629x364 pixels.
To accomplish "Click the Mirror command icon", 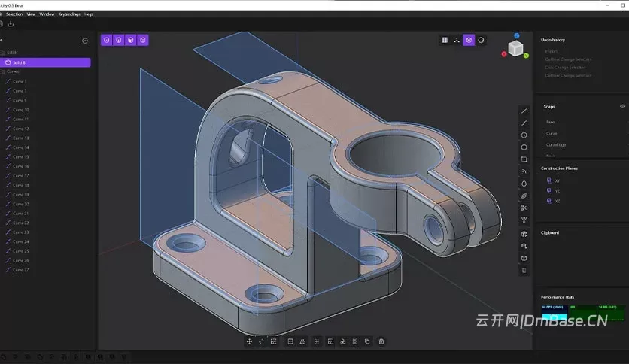I will pos(302,341).
